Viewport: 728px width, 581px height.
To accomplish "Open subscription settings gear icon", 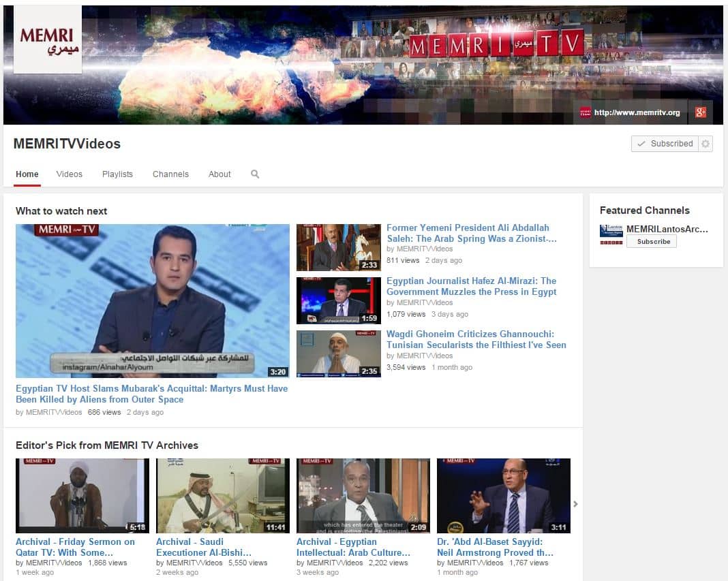I will (x=706, y=144).
